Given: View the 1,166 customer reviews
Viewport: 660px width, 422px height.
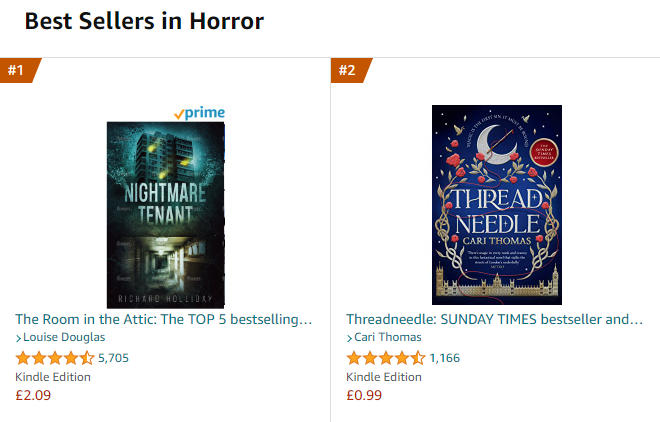Looking at the screenshot, I should tap(444, 358).
